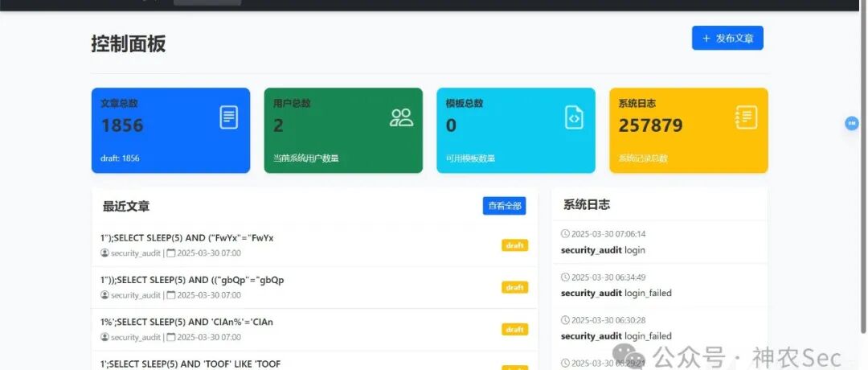
Task: Click the plus icon in 发布文章 button
Action: (x=706, y=39)
